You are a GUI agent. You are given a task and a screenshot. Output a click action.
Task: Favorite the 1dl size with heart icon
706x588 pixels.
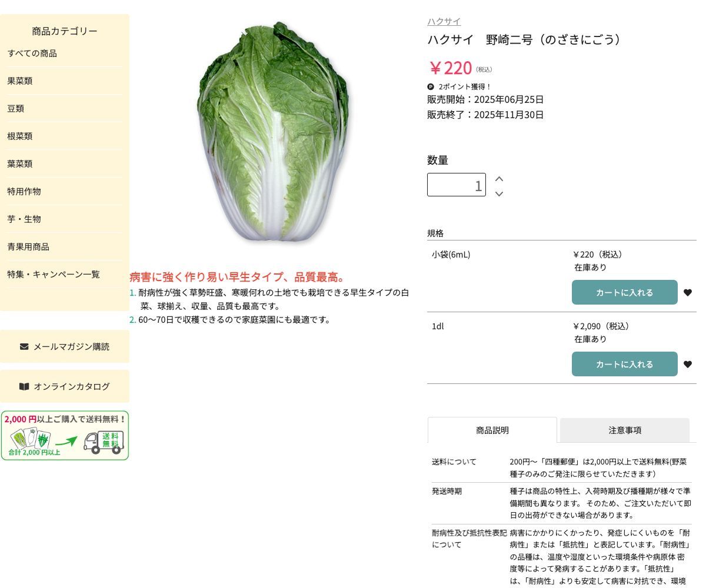pyautogui.click(x=687, y=365)
